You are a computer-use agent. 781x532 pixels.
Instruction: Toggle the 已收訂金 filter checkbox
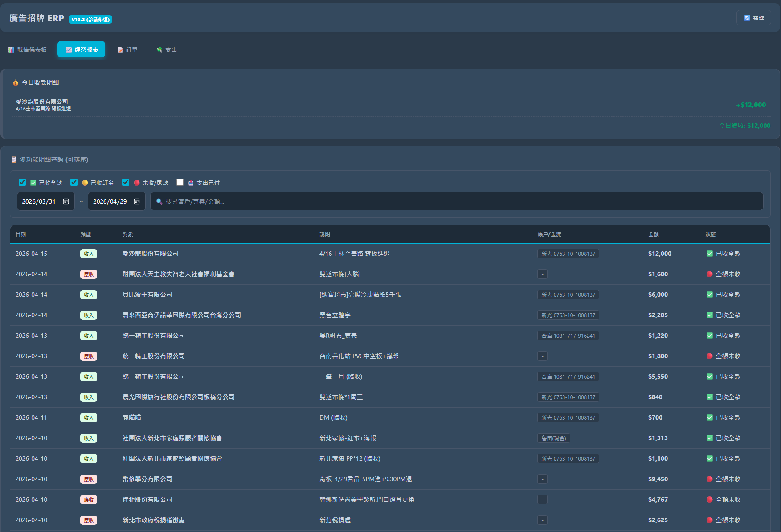pos(74,182)
